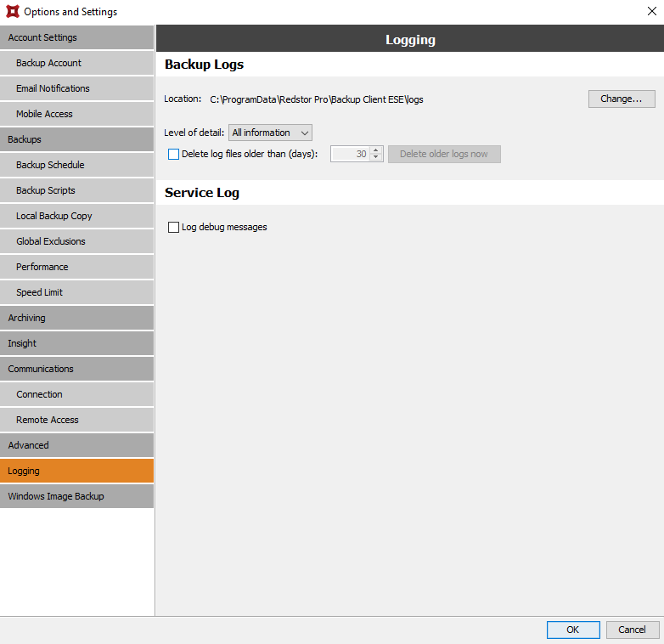Open the Backups section
664x644 pixels.
76,139
